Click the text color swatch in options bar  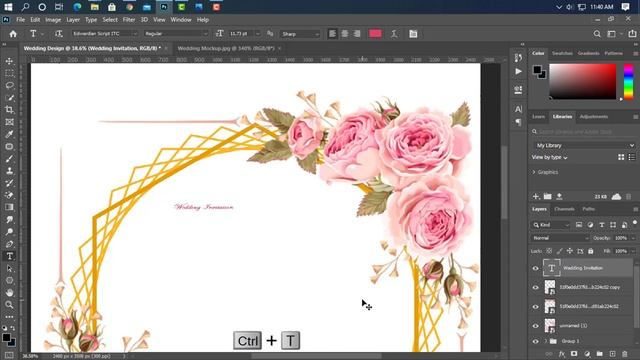tap(375, 34)
